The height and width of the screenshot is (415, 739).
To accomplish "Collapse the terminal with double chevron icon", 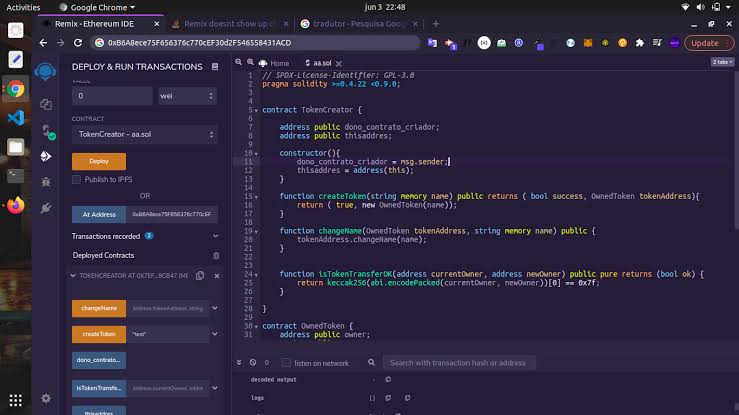I will point(239,362).
